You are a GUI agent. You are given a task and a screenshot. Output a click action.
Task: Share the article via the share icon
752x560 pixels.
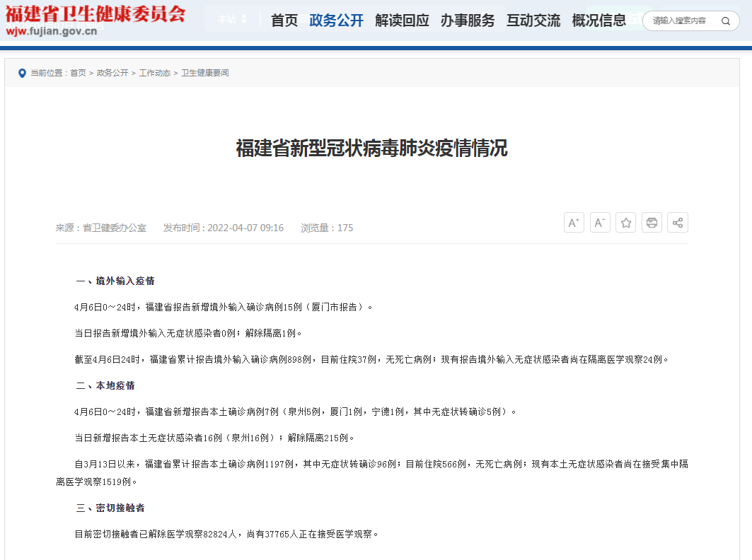click(678, 223)
